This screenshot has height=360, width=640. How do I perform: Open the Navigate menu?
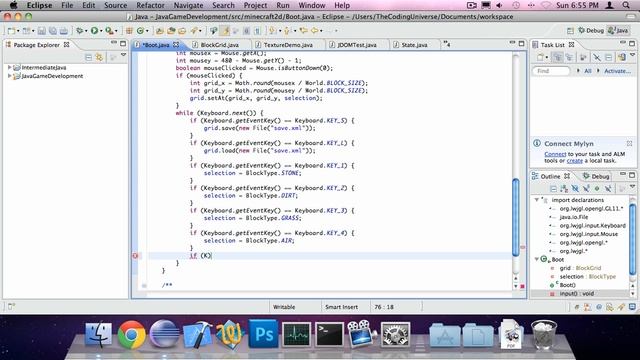tap(188, 5)
